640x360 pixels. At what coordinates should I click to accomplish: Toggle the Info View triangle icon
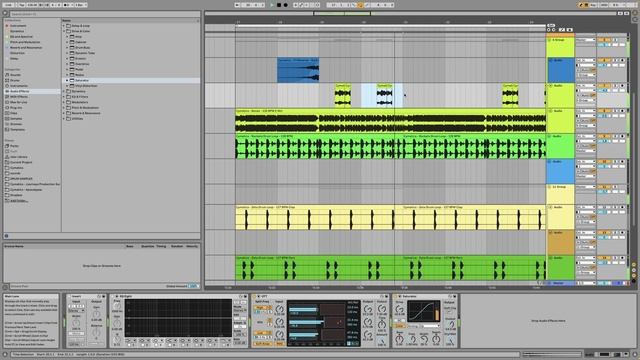pos(5,355)
